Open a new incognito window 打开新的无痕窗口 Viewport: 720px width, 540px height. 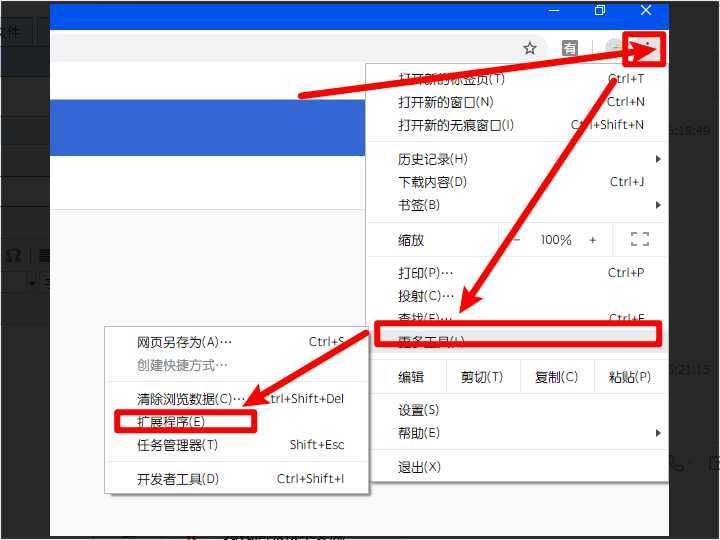[x=517, y=125]
